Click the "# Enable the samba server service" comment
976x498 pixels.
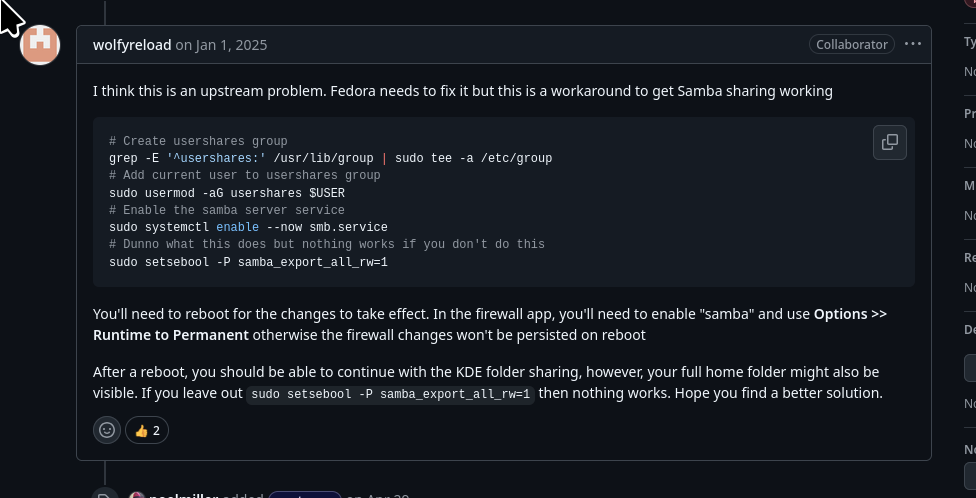click(x=227, y=210)
